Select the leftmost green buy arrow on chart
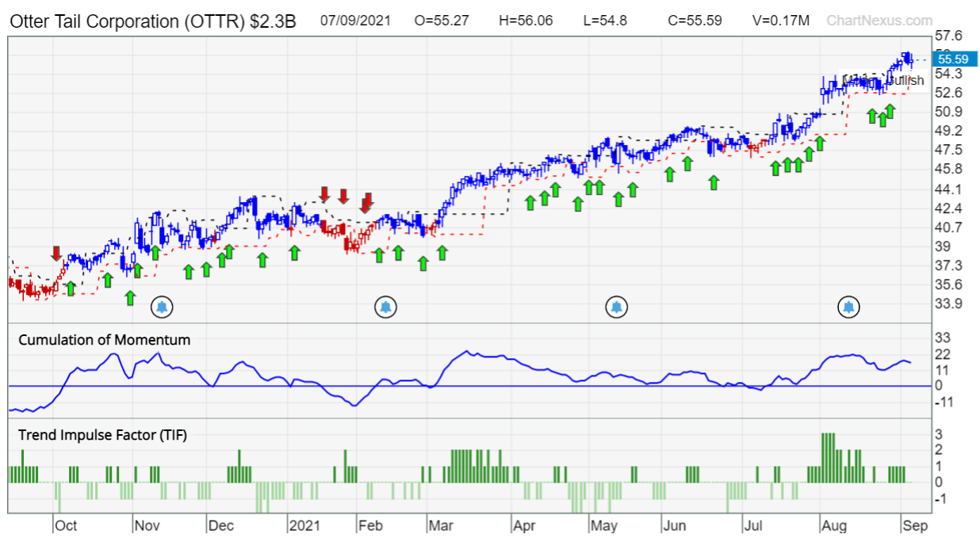The width and height of the screenshot is (980, 538). 70,288
